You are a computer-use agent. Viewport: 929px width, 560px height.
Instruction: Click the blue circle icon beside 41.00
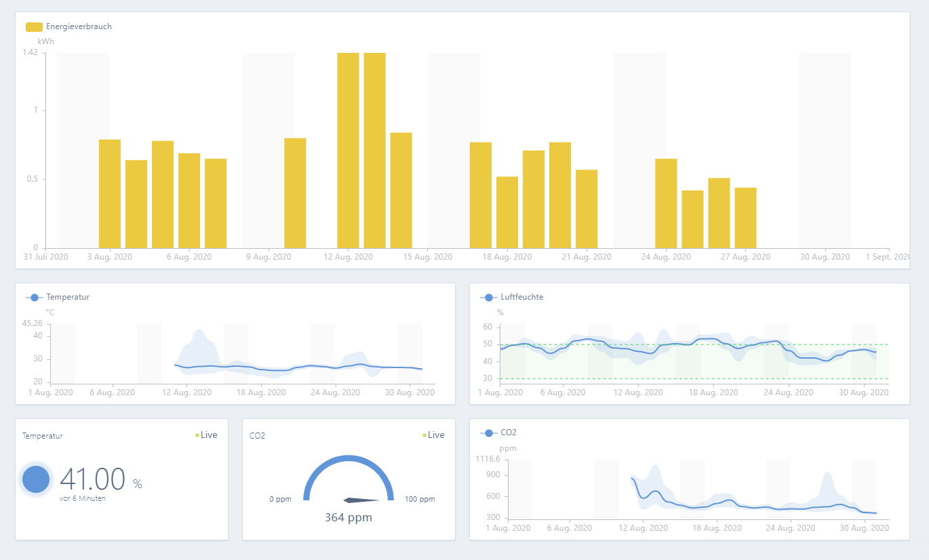point(36,479)
